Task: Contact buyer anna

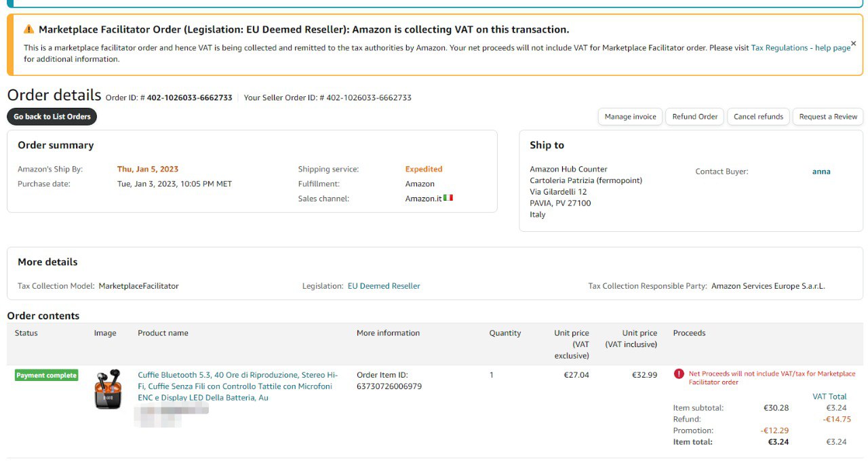Action: [x=821, y=172]
